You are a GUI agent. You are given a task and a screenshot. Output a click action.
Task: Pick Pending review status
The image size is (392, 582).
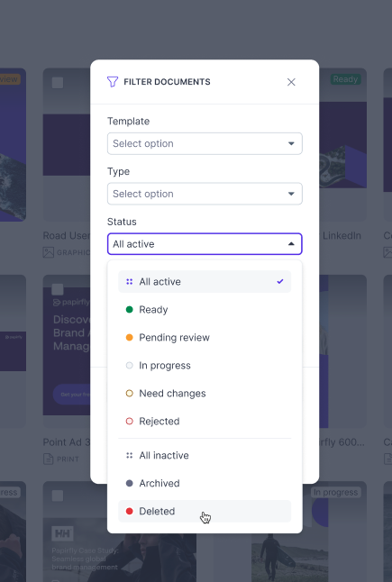(x=205, y=337)
